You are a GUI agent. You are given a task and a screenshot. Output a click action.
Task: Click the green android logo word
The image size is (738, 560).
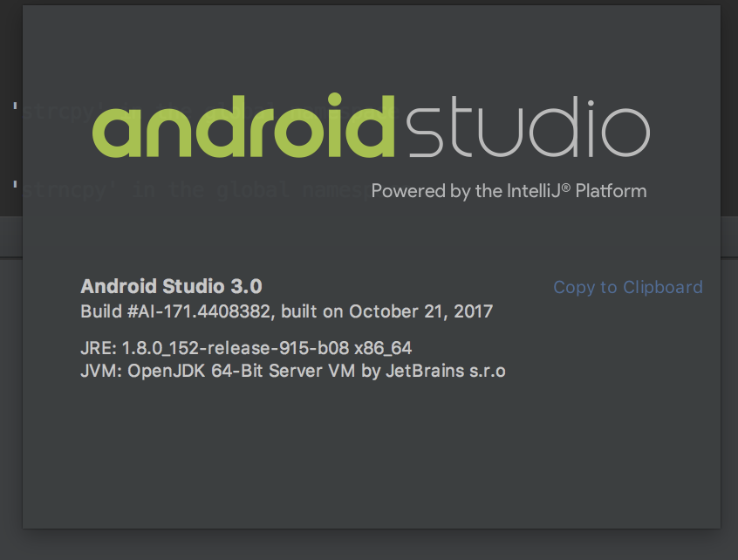[243, 126]
